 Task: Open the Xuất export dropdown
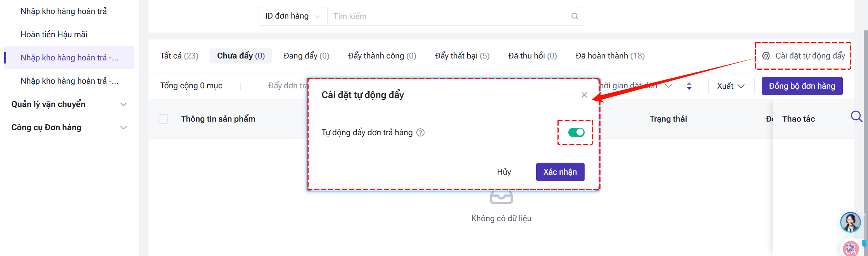[731, 86]
